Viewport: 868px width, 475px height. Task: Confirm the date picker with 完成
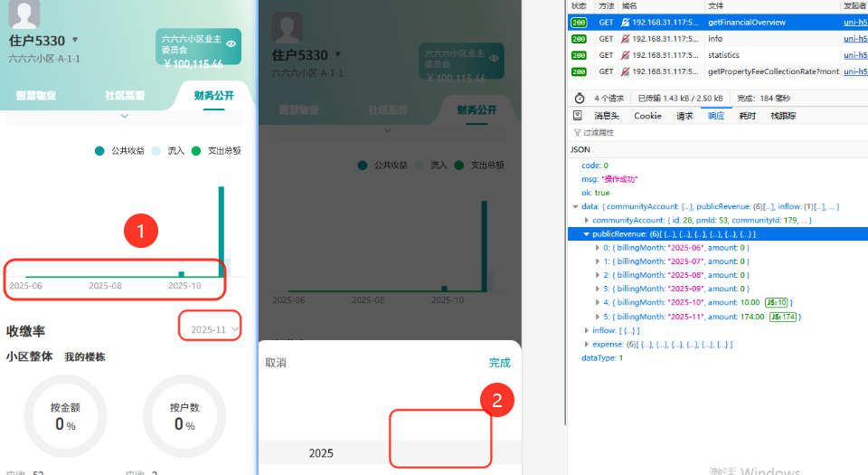point(499,363)
